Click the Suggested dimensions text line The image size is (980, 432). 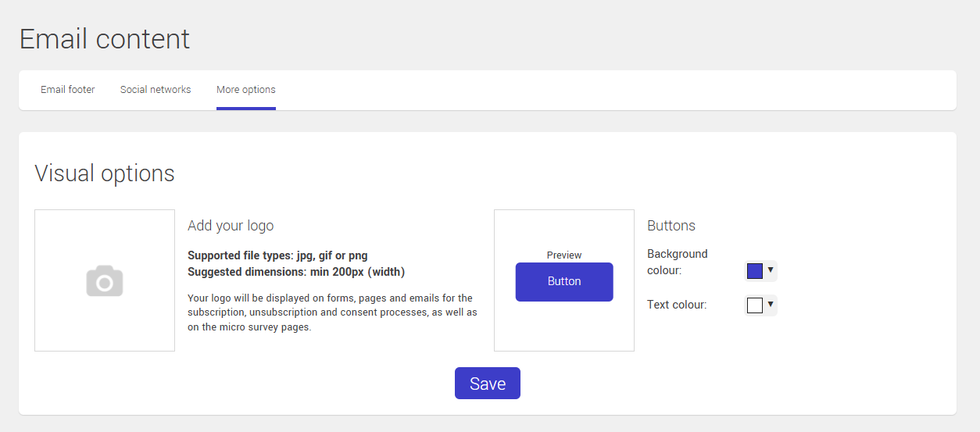pyautogui.click(x=296, y=272)
